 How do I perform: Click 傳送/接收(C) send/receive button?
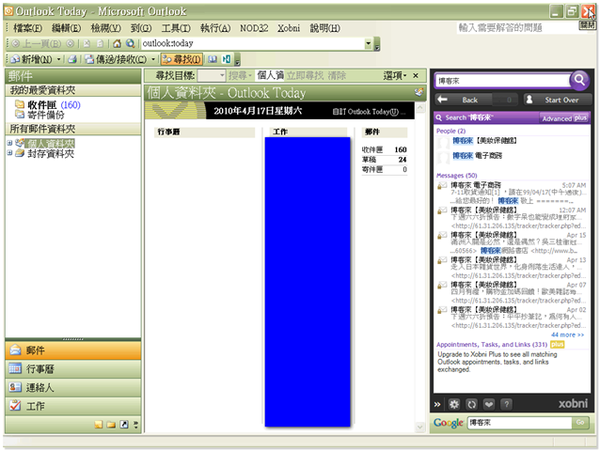[x=116, y=59]
